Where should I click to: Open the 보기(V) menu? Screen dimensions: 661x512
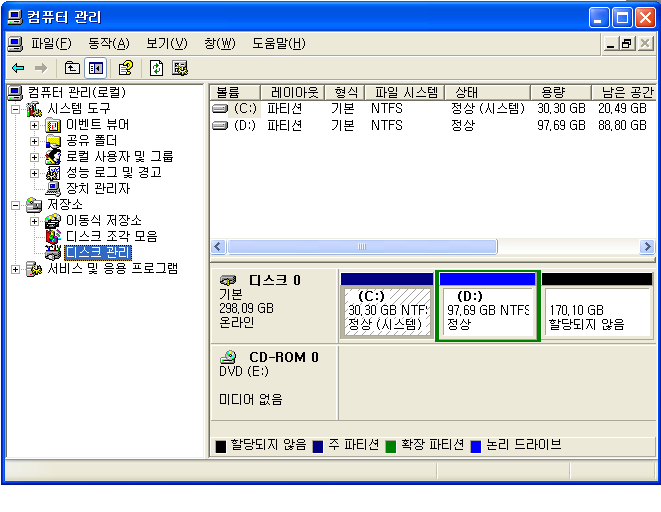[x=166, y=43]
